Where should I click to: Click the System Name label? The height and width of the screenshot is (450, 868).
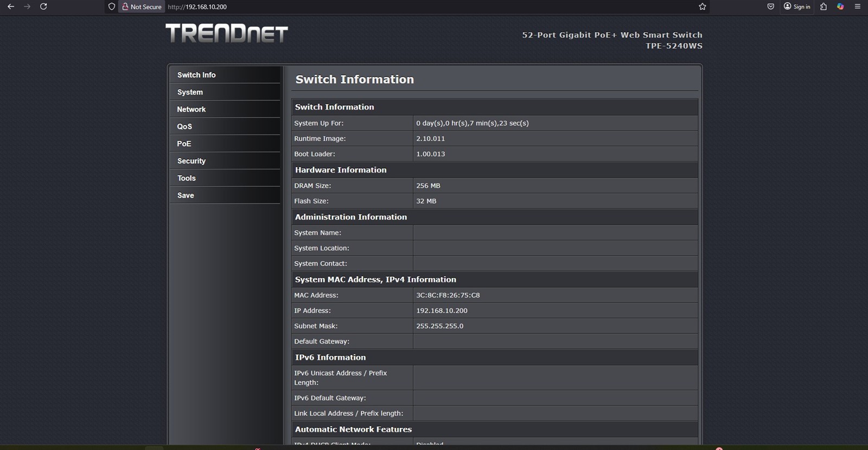[x=317, y=233]
